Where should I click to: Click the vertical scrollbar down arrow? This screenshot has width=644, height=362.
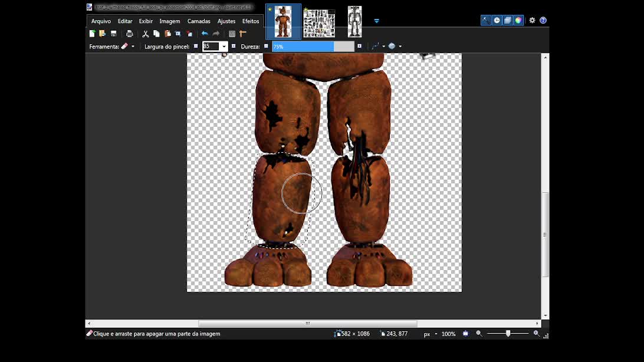[x=546, y=315]
